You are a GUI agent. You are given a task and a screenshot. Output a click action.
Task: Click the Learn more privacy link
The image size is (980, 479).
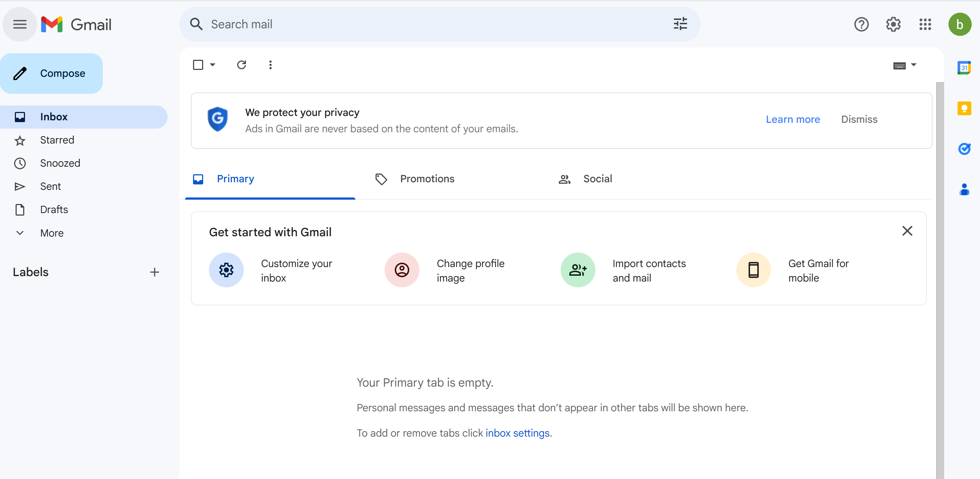pyautogui.click(x=793, y=120)
